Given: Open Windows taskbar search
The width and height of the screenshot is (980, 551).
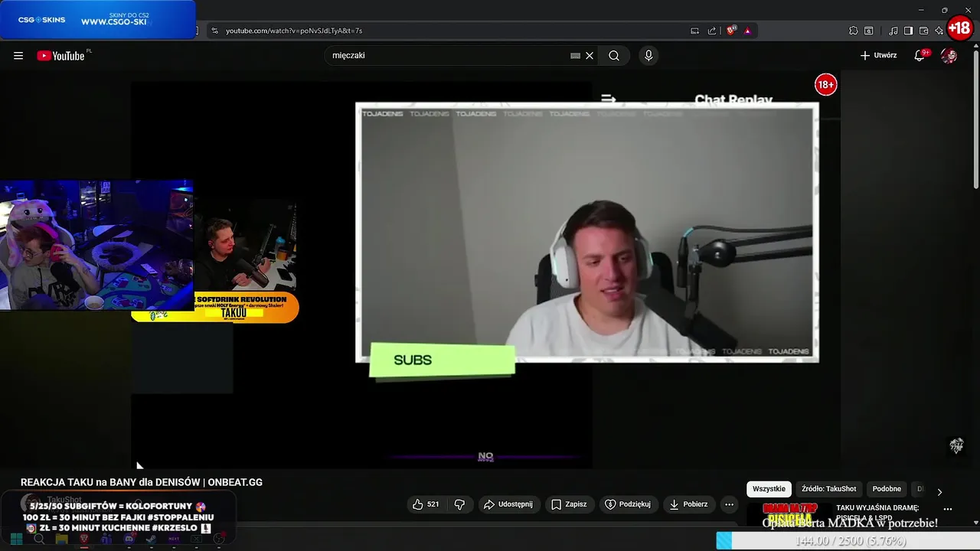Looking at the screenshot, I should (39, 540).
